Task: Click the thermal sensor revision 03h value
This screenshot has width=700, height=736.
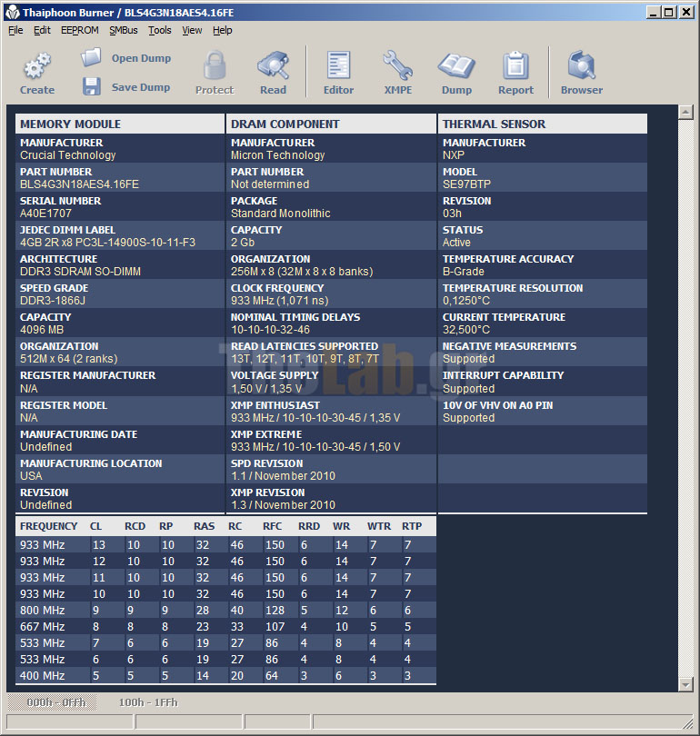Action: pyautogui.click(x=452, y=214)
